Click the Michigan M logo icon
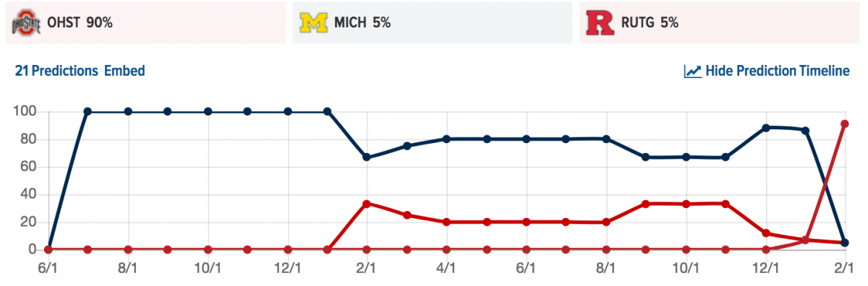This screenshot has width=868, height=286. coord(313,22)
